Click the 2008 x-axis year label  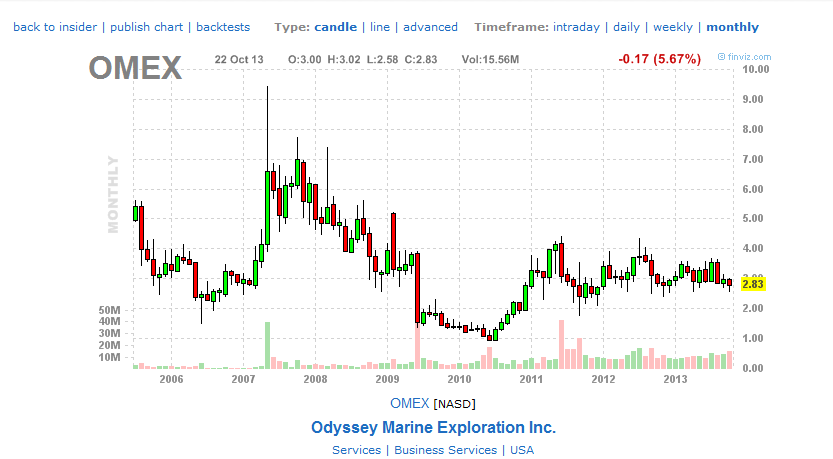[315, 379]
